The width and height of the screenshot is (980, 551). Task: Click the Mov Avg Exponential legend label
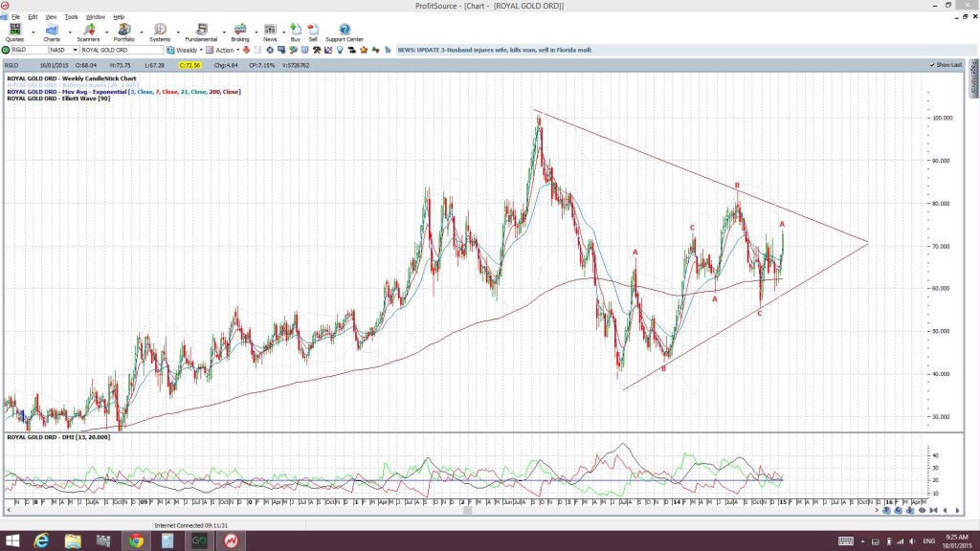point(123,92)
